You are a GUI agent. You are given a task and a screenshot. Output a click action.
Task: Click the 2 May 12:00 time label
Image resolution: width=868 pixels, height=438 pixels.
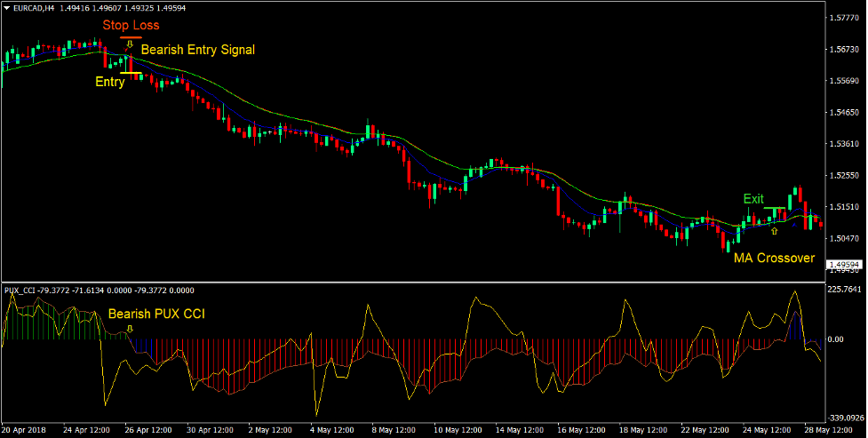[x=270, y=430]
